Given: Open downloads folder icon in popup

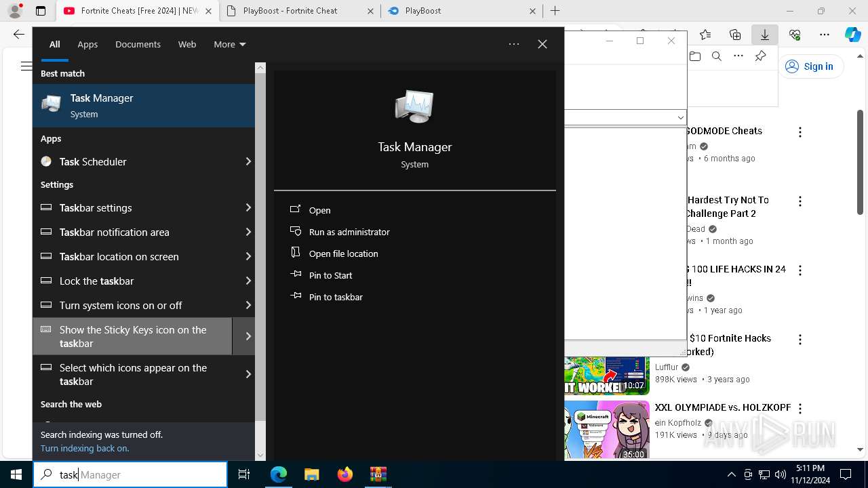Looking at the screenshot, I should [694, 56].
